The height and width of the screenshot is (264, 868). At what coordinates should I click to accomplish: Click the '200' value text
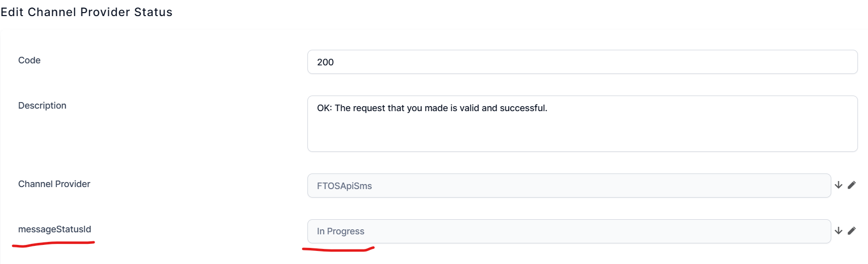coord(326,62)
